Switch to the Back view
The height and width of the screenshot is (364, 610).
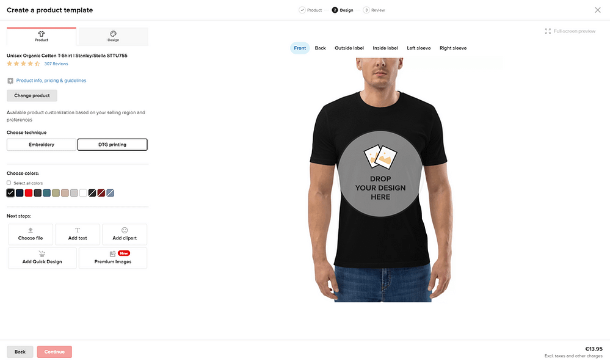[x=320, y=48]
